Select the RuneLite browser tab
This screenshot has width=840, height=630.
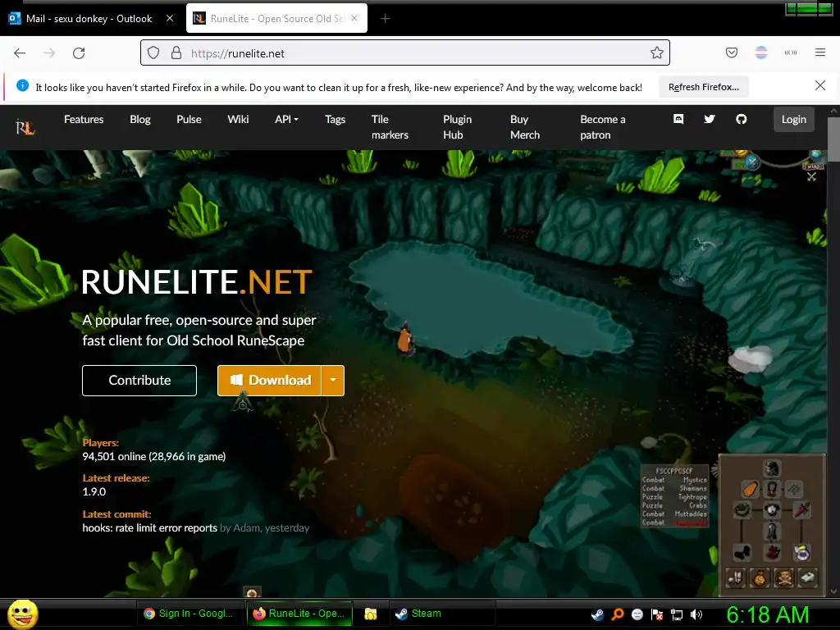pyautogui.click(x=276, y=19)
